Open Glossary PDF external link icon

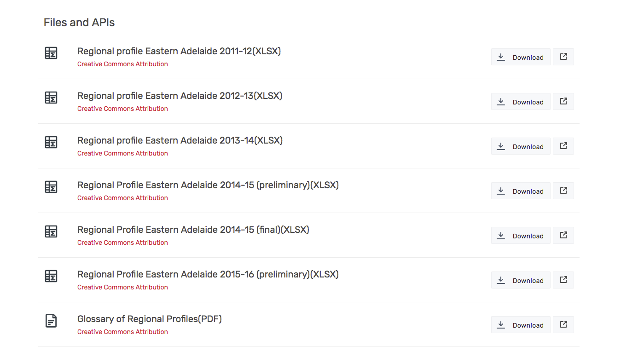click(x=563, y=325)
